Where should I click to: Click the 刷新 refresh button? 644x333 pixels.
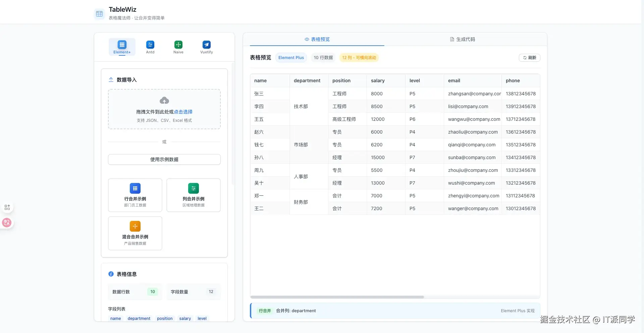click(529, 58)
